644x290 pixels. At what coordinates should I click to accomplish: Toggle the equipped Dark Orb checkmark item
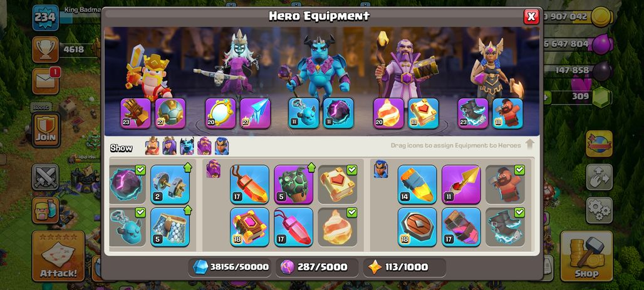(x=127, y=184)
